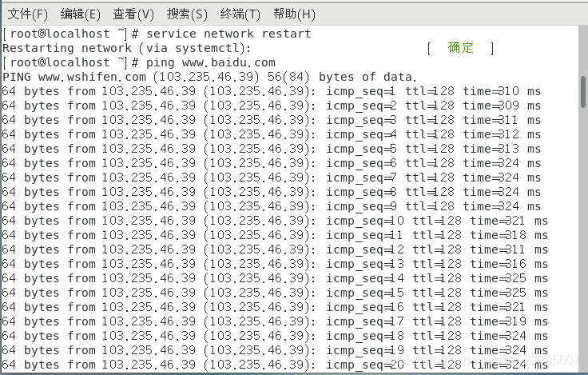Open the 查看(V) menu
Viewport: 588px width, 375px height.
133,14
